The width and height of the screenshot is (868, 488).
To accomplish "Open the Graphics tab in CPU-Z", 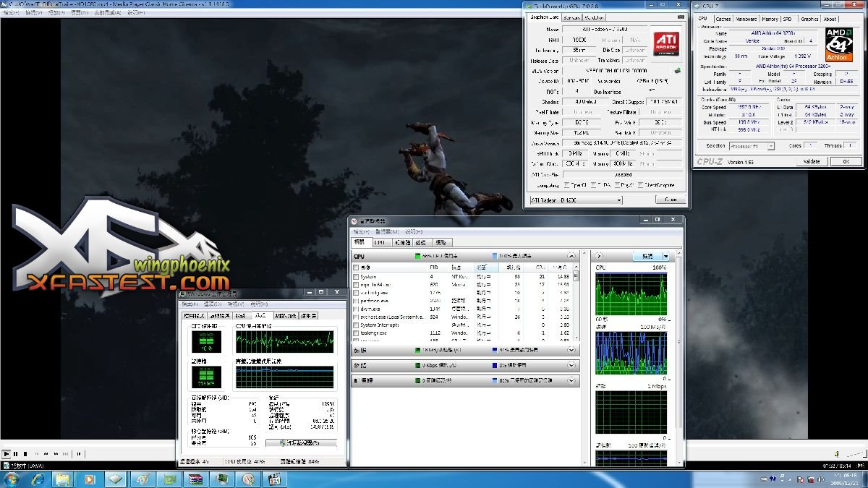I will (809, 19).
